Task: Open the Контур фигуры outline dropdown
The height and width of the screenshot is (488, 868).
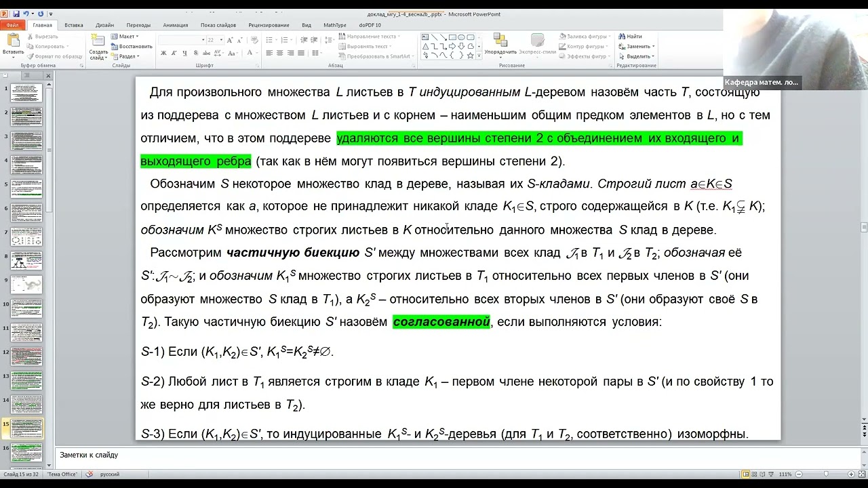Action: [x=584, y=46]
